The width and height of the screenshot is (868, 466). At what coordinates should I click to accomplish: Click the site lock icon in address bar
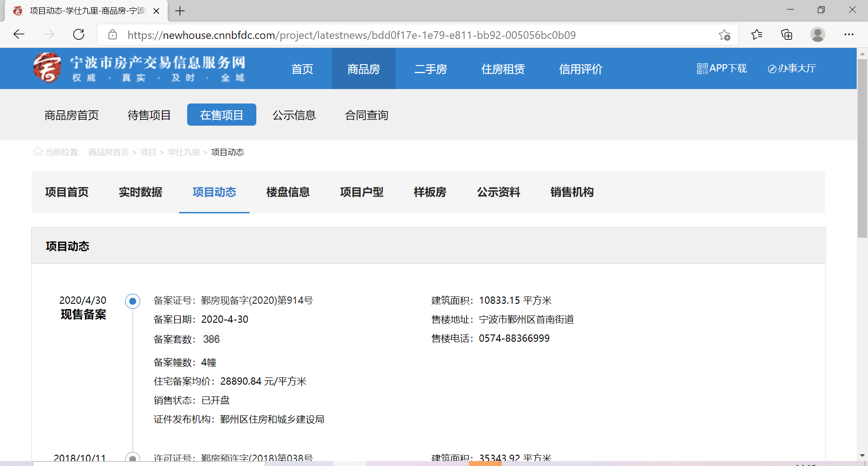tap(113, 35)
